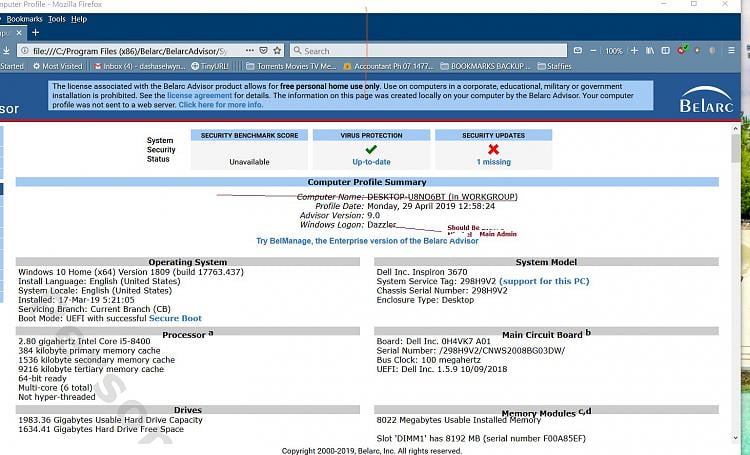Open the Downloads arrow in Firefox toolbar
The height and width of the screenshot is (455, 750).
(6, 50)
